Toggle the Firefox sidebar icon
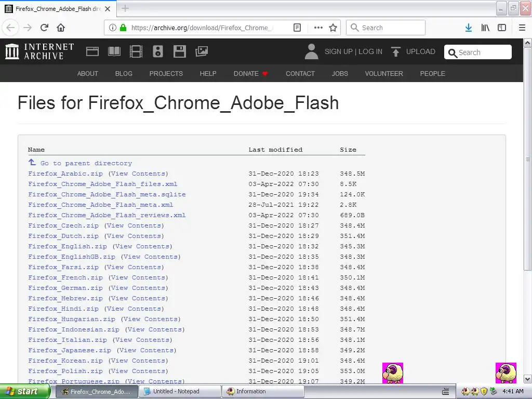Screen dimensions: 532x399 pos(502,28)
